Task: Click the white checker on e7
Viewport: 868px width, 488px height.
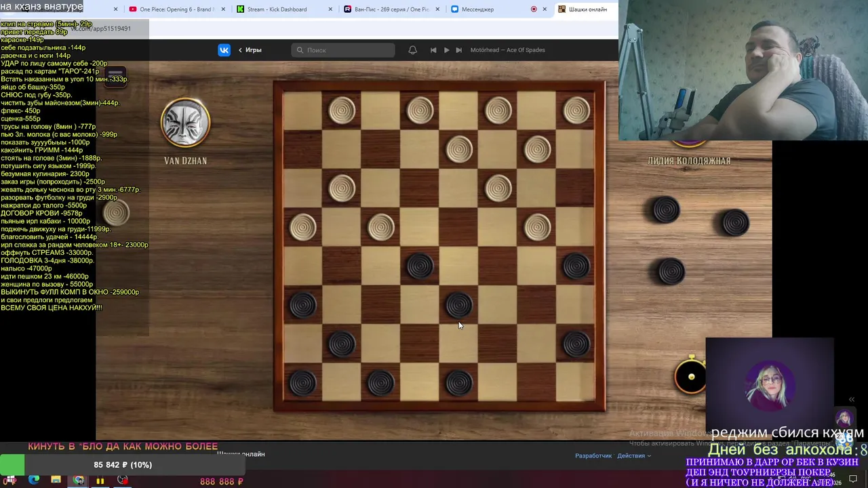Action: [x=459, y=150]
